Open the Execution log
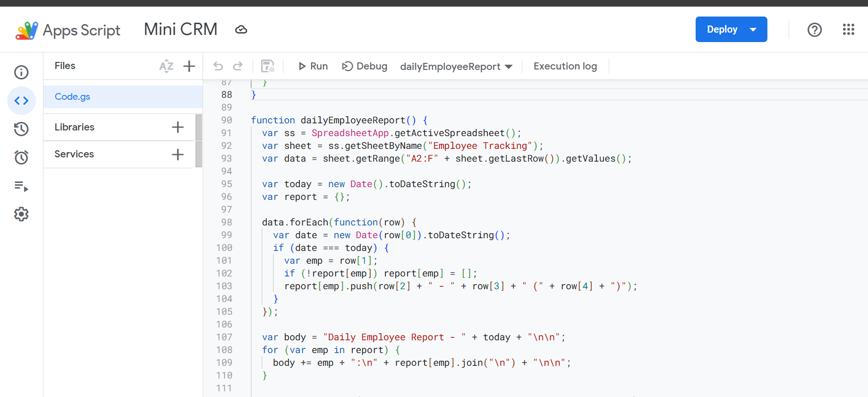The width and height of the screenshot is (868, 397). click(x=565, y=66)
